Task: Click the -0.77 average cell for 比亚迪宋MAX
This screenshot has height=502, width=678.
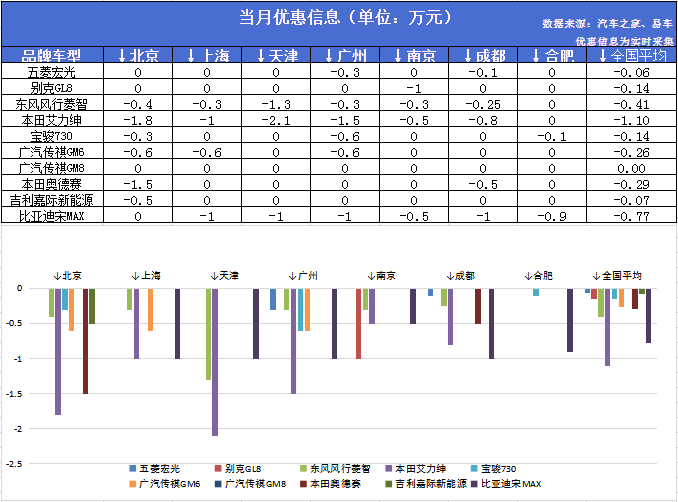Action: click(x=631, y=216)
